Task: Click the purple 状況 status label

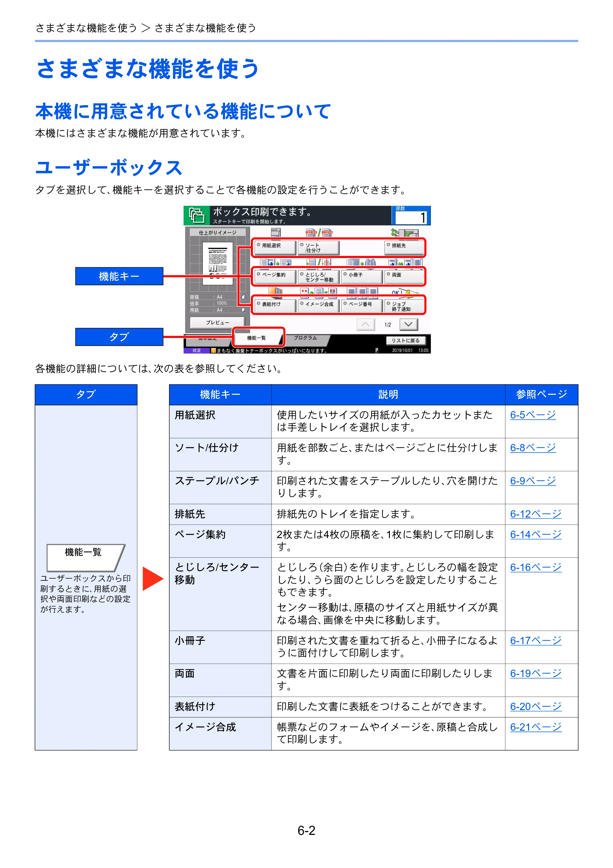Action: coord(196,350)
